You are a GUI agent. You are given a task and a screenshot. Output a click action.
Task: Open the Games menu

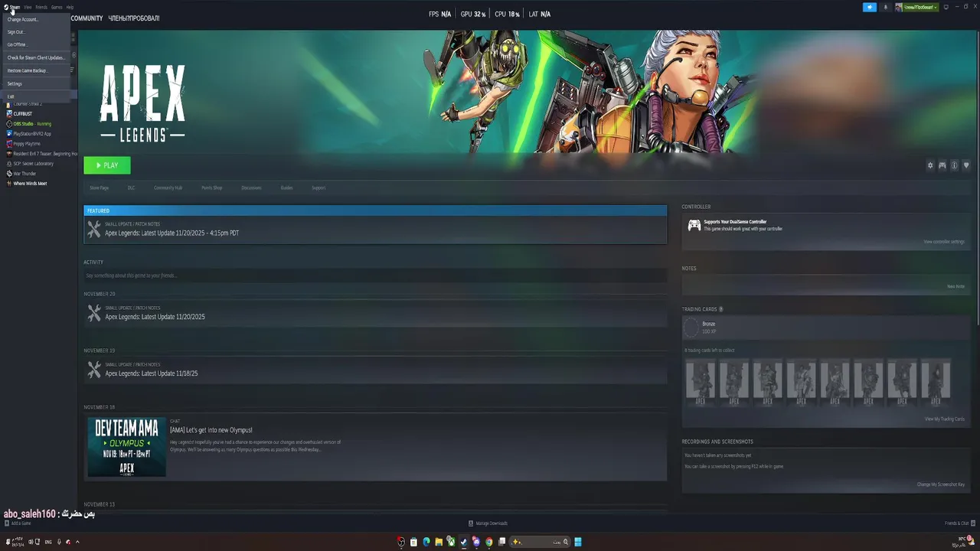pos(57,7)
